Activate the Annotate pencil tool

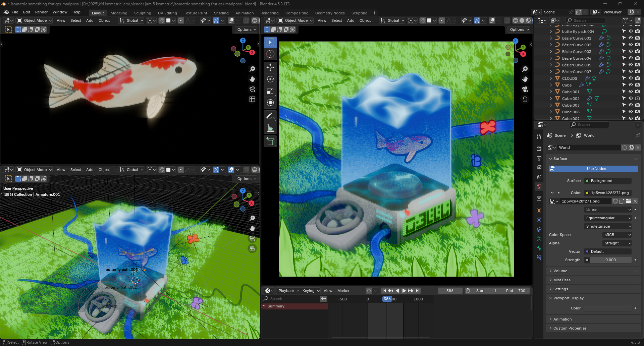[270, 116]
